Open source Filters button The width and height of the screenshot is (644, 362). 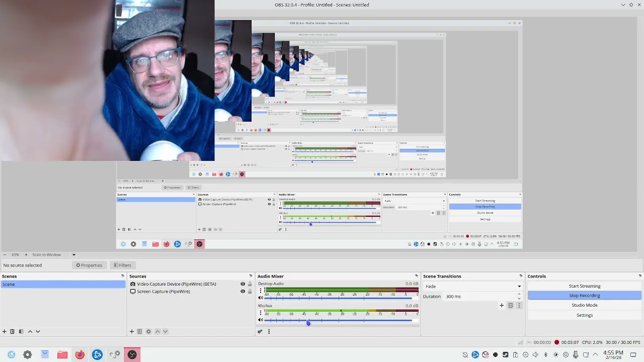(x=122, y=265)
